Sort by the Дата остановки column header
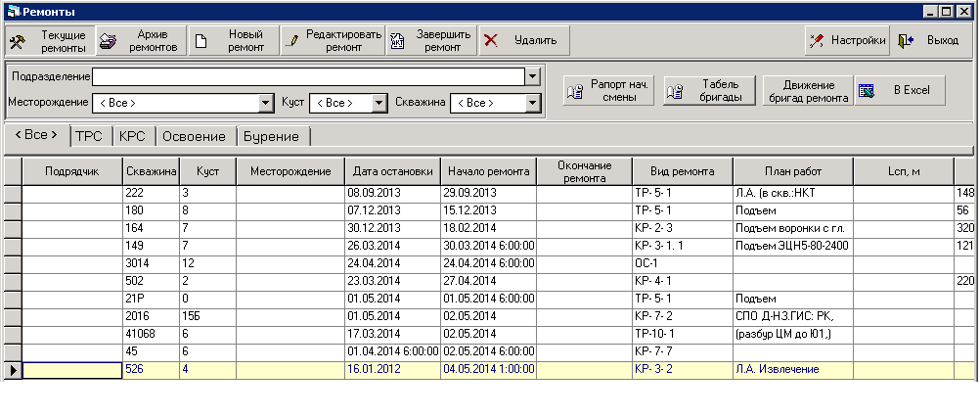 point(392,171)
